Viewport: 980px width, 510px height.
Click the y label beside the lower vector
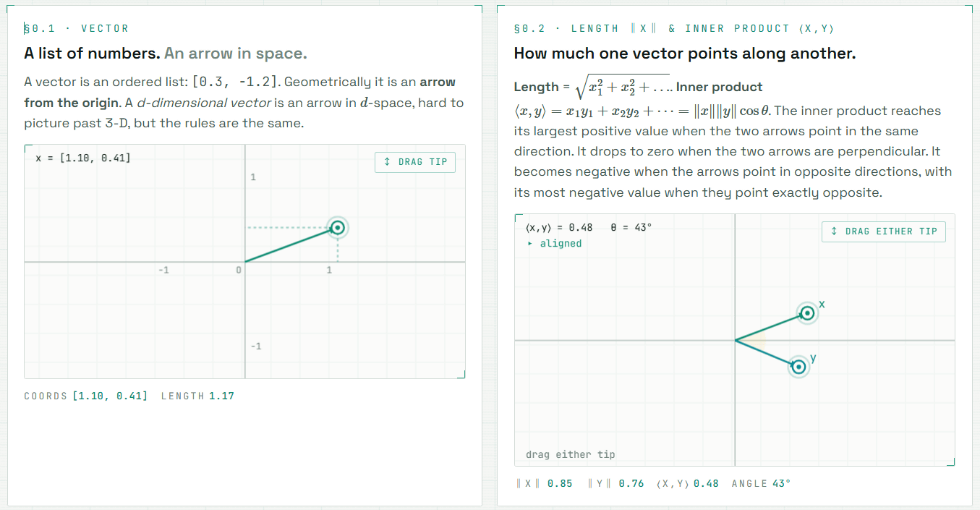coord(813,358)
